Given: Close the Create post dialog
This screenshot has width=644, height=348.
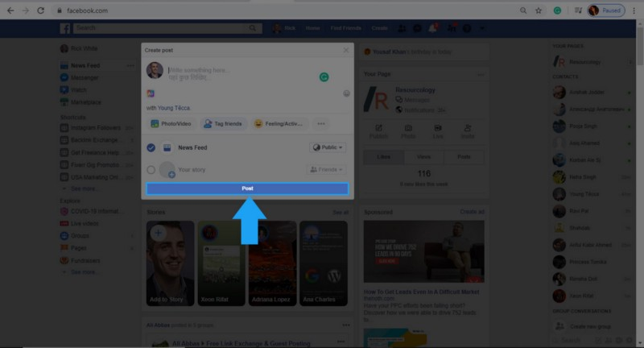Looking at the screenshot, I should [x=346, y=50].
